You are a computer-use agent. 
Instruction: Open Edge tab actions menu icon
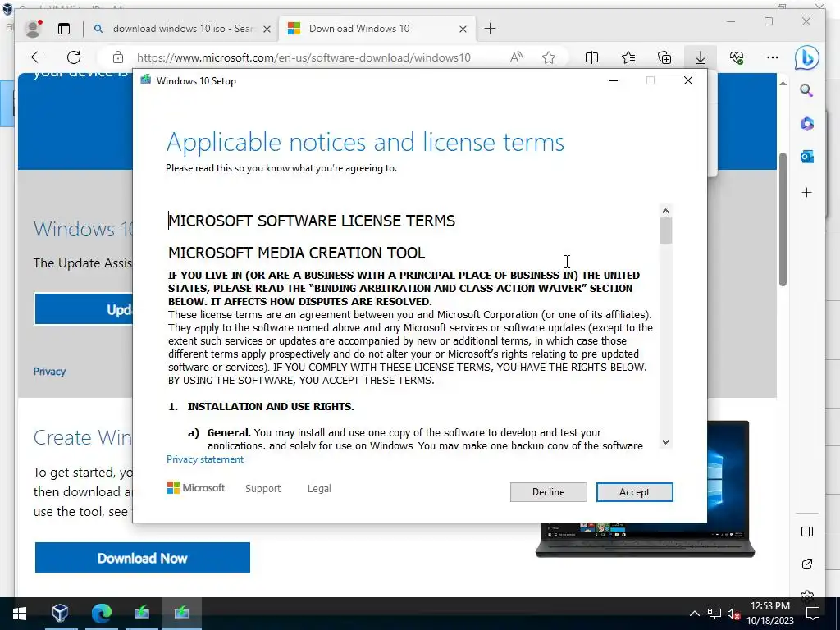[x=64, y=29]
